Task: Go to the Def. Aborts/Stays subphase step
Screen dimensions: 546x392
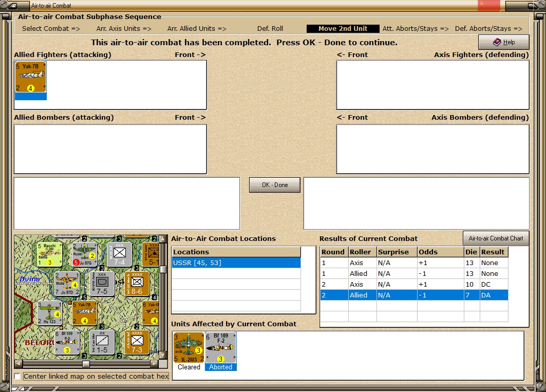Action: click(x=488, y=29)
